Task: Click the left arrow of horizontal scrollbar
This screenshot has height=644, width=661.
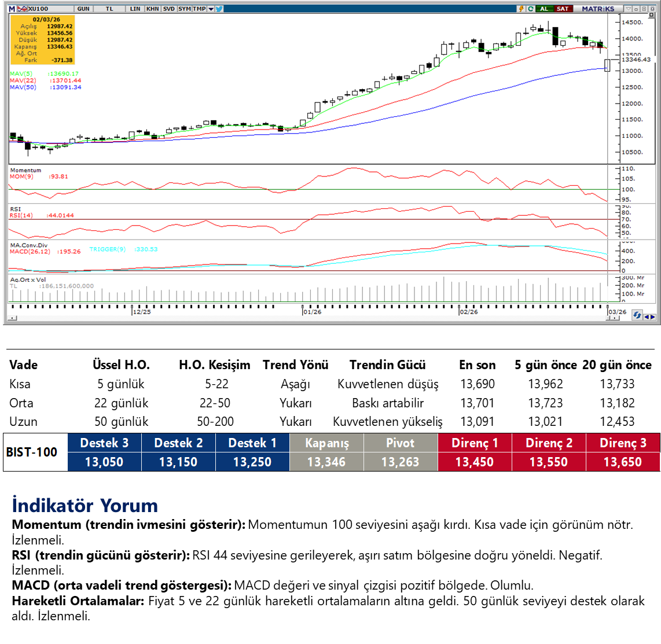Action: pyautogui.click(x=10, y=318)
